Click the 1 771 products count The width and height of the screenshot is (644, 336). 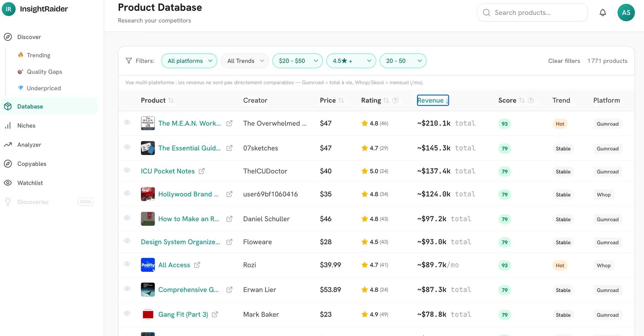(607, 61)
